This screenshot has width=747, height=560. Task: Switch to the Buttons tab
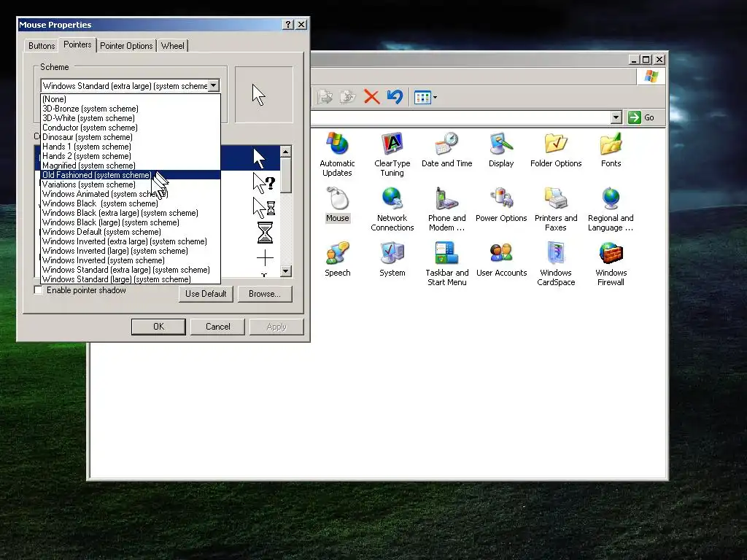tap(42, 46)
